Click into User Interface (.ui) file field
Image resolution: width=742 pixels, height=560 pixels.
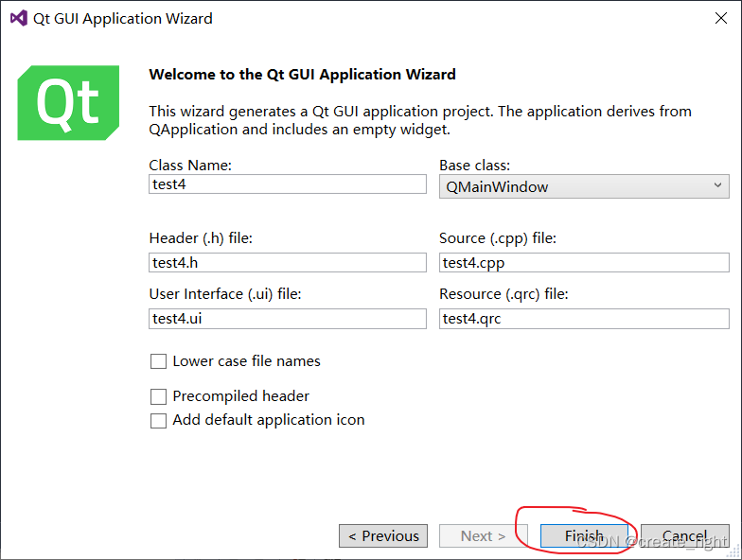click(x=288, y=318)
